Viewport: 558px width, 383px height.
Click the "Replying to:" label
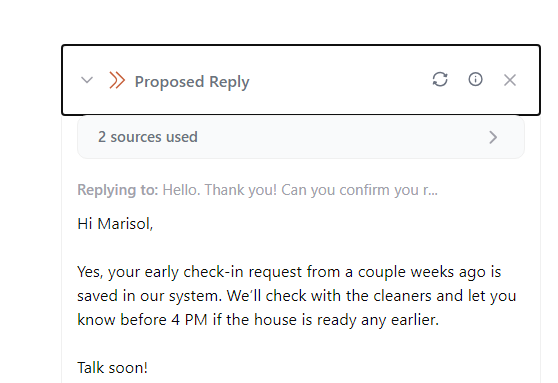pos(117,190)
